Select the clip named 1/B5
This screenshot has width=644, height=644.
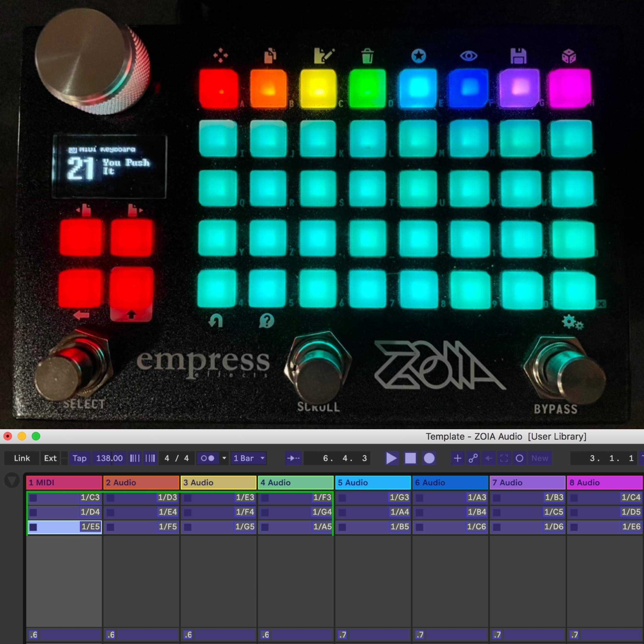373,527
